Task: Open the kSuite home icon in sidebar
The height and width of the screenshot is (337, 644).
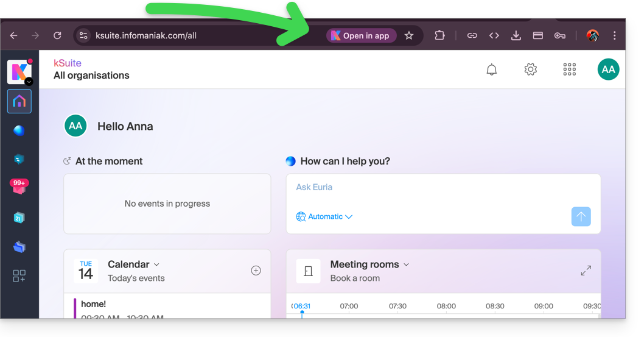Action: click(19, 101)
